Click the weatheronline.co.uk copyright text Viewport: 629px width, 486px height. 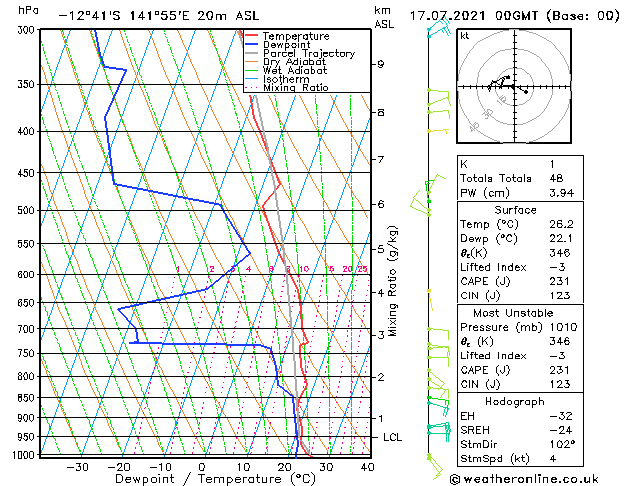point(524,479)
